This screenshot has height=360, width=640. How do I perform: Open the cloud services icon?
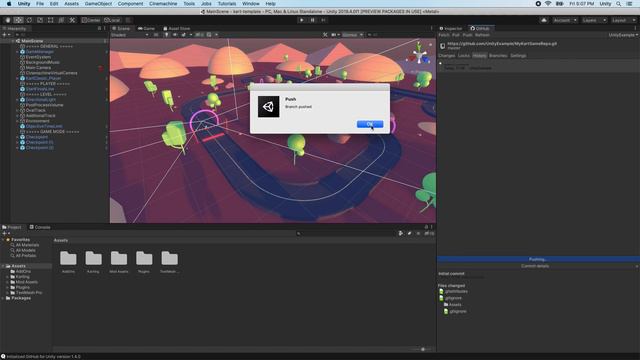(544, 20)
